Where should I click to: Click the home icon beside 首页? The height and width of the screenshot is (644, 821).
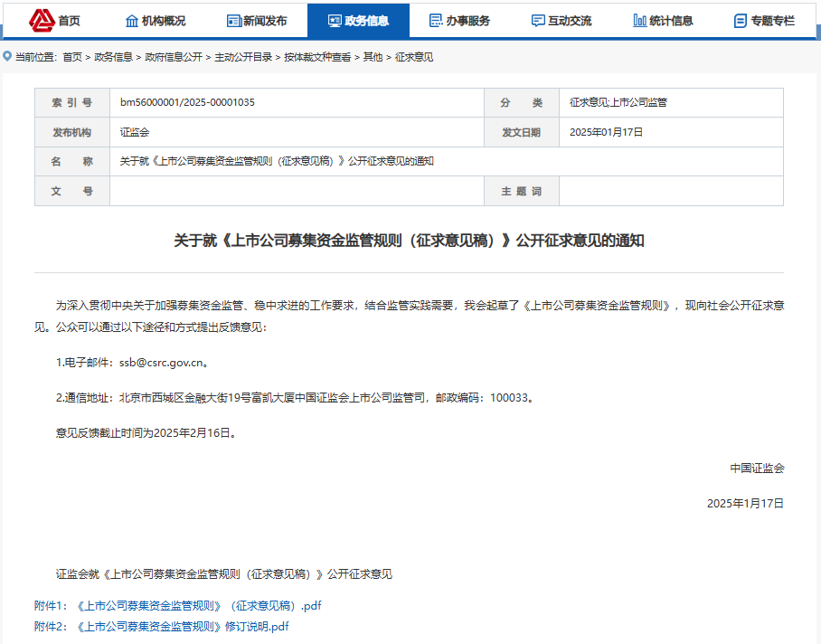pos(42,18)
